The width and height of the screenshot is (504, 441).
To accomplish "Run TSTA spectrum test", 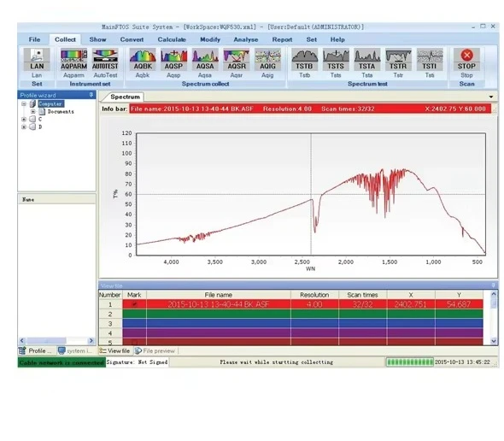I will point(367,59).
